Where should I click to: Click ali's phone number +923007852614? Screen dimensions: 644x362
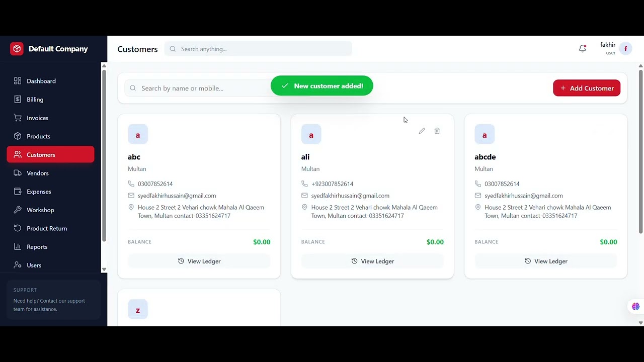coord(332,184)
